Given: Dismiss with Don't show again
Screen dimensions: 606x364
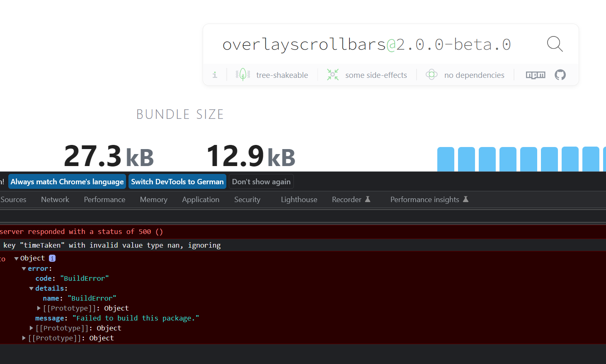Looking at the screenshot, I should [x=261, y=181].
